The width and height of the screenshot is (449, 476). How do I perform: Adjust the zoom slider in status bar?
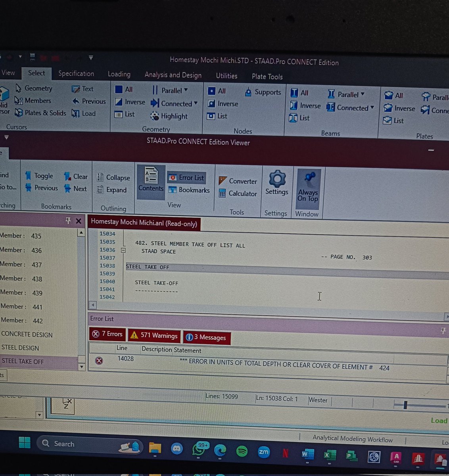(405, 405)
